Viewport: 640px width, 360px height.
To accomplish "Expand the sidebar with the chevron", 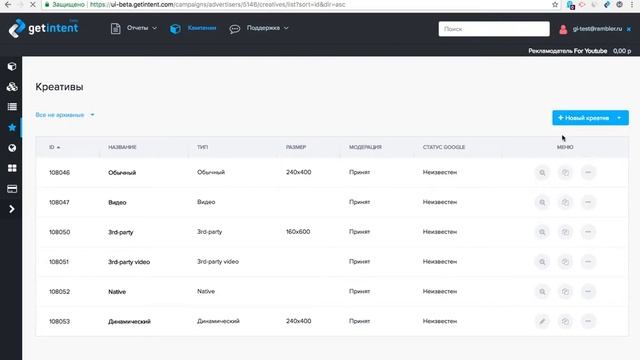I will point(12,209).
